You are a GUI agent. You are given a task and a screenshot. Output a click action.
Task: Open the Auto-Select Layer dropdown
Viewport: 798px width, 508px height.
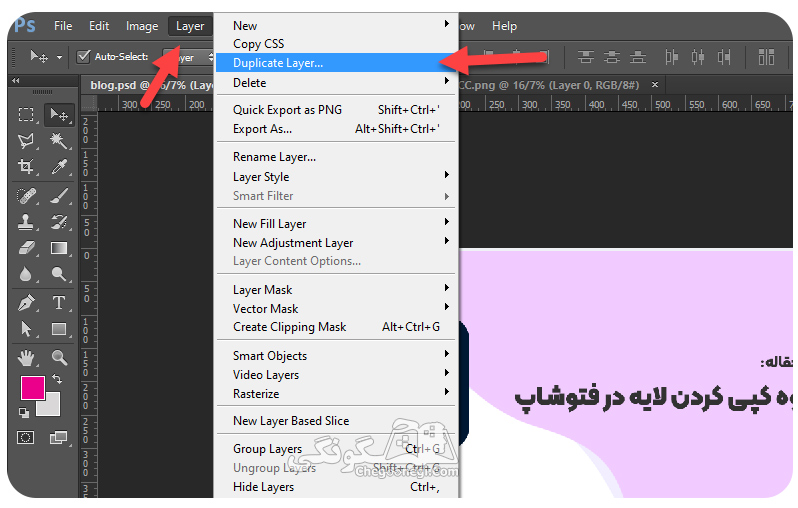pos(188,58)
